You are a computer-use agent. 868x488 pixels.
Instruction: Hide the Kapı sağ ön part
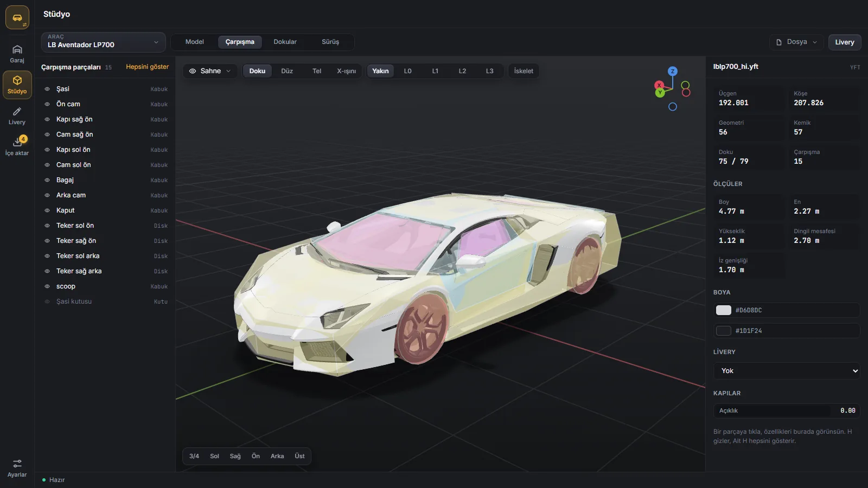click(47, 119)
